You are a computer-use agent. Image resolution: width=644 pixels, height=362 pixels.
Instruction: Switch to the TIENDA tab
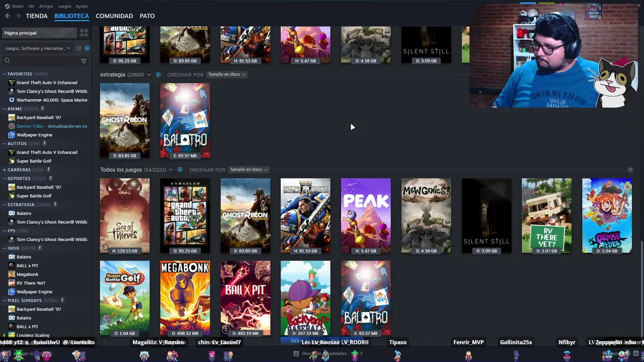[x=37, y=16]
